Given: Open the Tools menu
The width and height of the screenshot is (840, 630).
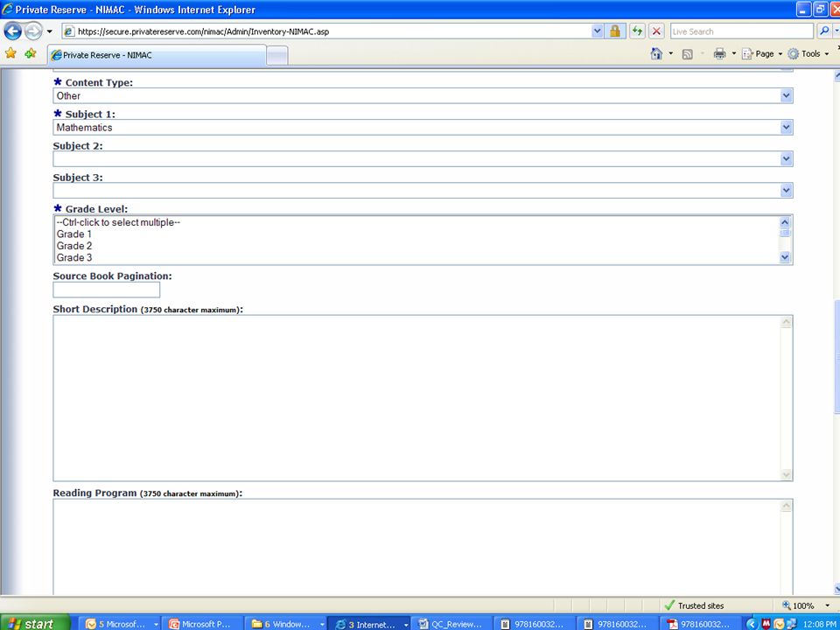Looking at the screenshot, I should (x=808, y=53).
